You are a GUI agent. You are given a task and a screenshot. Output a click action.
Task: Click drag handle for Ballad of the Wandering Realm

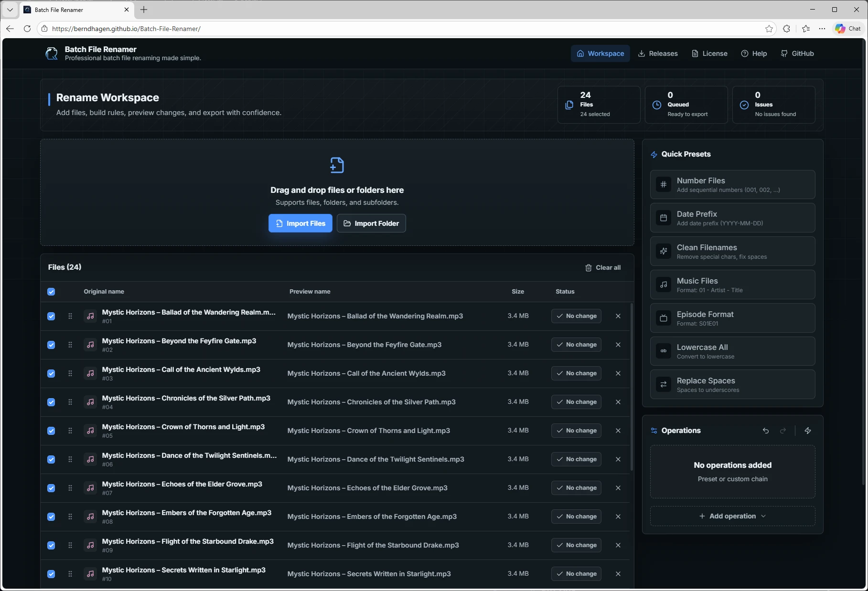coord(70,316)
